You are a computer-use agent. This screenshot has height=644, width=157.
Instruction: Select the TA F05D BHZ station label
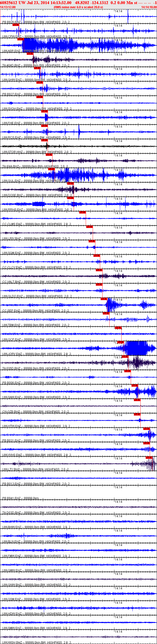[36, 369]
